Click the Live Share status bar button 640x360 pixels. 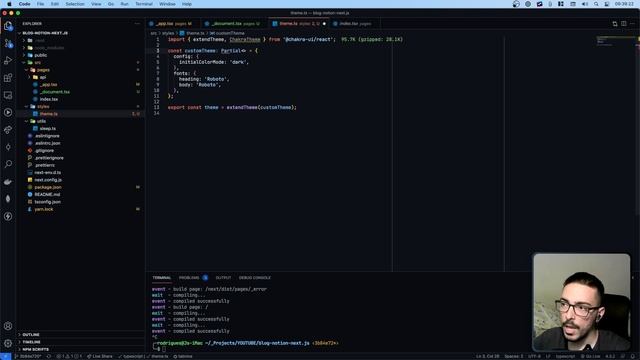[100, 356]
